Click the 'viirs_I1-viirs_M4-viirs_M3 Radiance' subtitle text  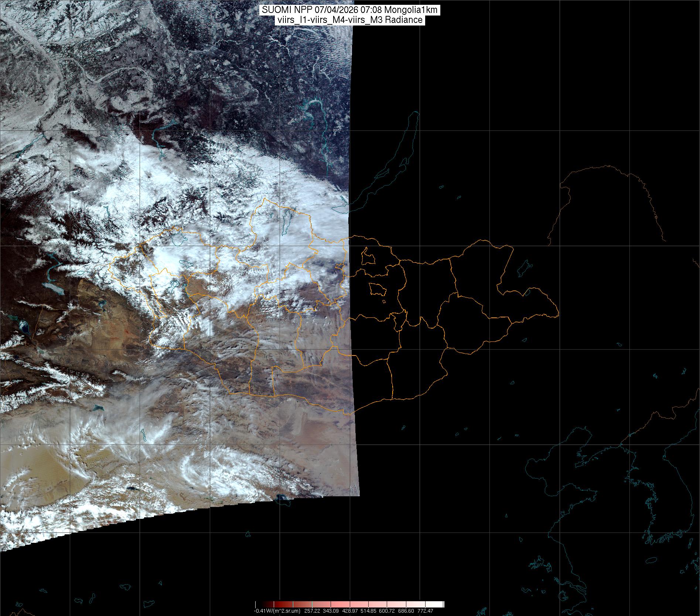point(350,20)
